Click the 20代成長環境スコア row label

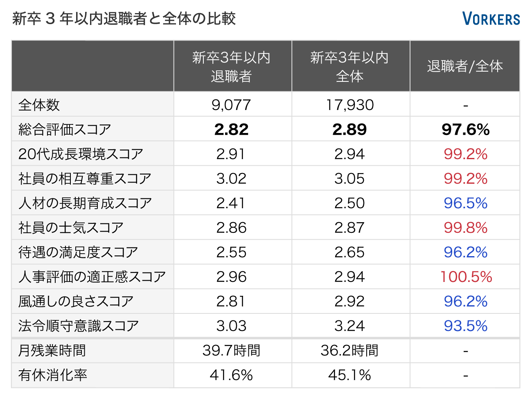pos(81,154)
